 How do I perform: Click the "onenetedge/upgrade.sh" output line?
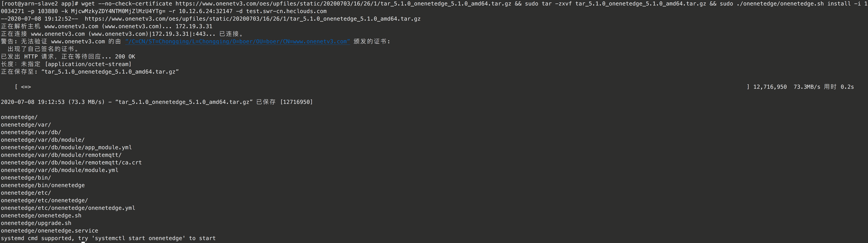tap(36, 223)
